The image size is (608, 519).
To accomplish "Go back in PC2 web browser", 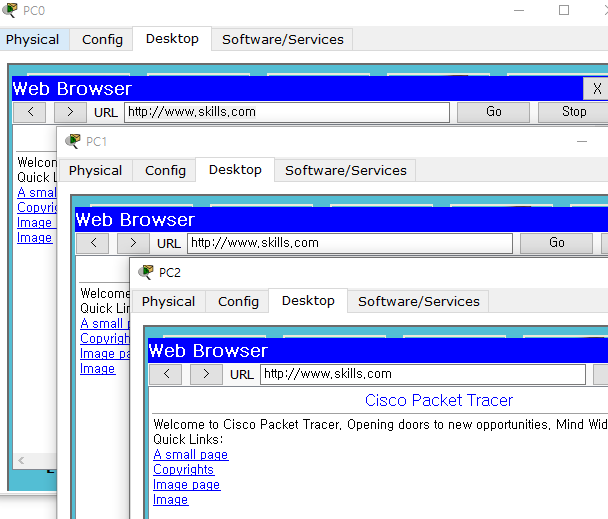I will pos(166,374).
